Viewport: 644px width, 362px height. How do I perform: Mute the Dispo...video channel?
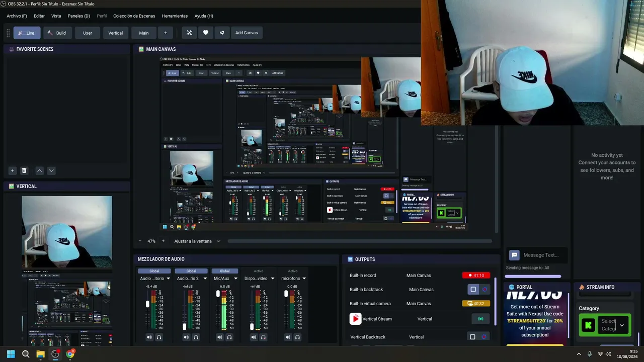tap(254, 337)
